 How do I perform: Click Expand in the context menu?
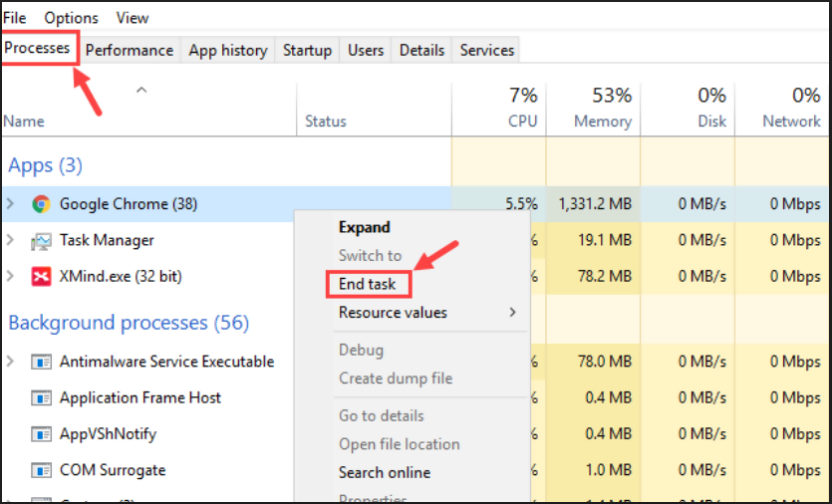tap(364, 227)
